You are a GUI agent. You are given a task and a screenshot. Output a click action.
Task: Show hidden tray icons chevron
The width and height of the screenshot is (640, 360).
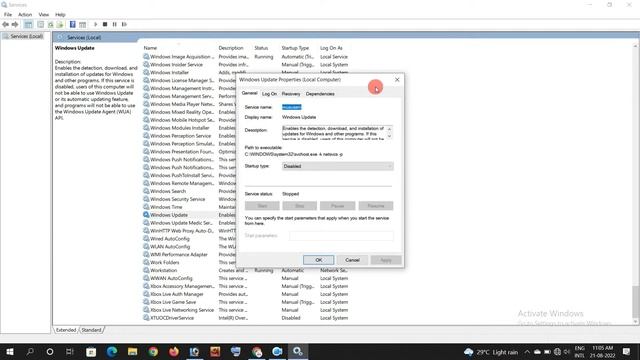pyautogui.click(x=527, y=351)
